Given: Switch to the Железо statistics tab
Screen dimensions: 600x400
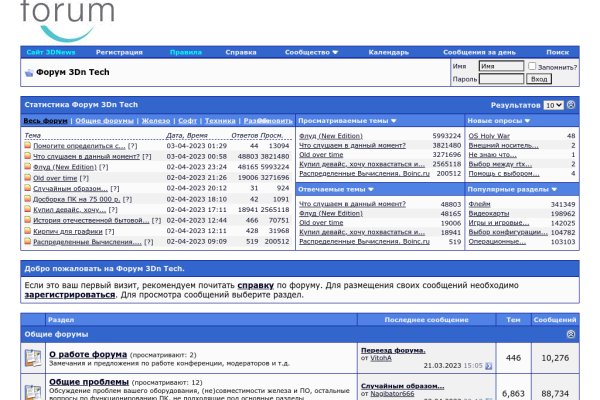Looking at the screenshot, I should click(154, 120).
